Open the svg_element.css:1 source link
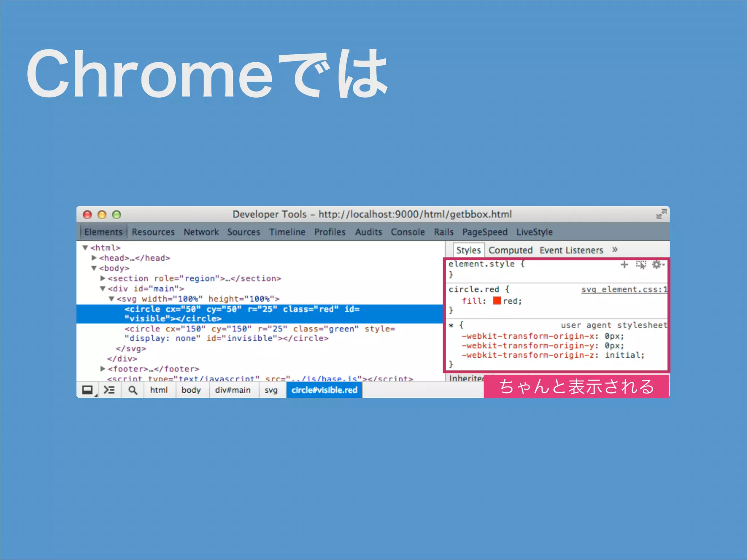This screenshot has width=747, height=560. coord(624,289)
